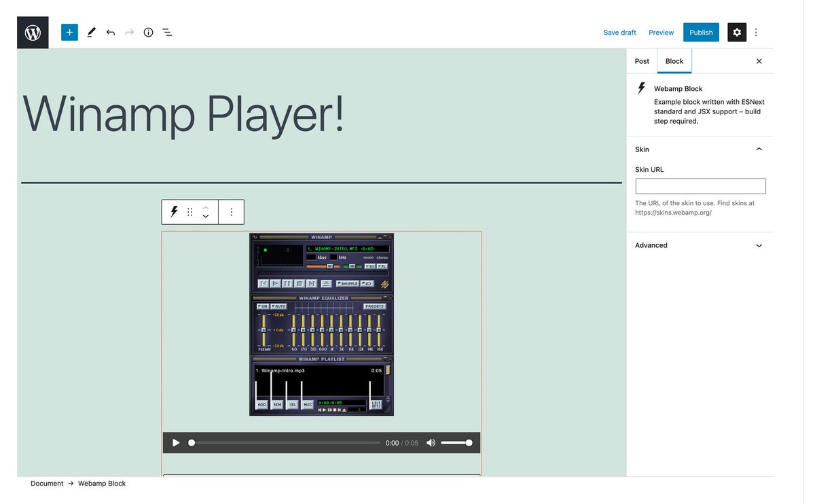Move the Webamp block down
815x504 pixels.
(x=206, y=217)
